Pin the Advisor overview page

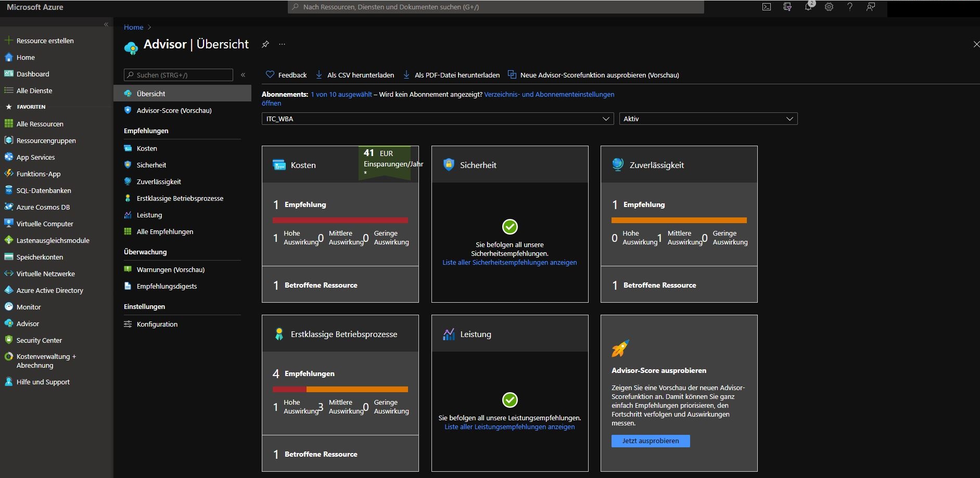[265, 44]
